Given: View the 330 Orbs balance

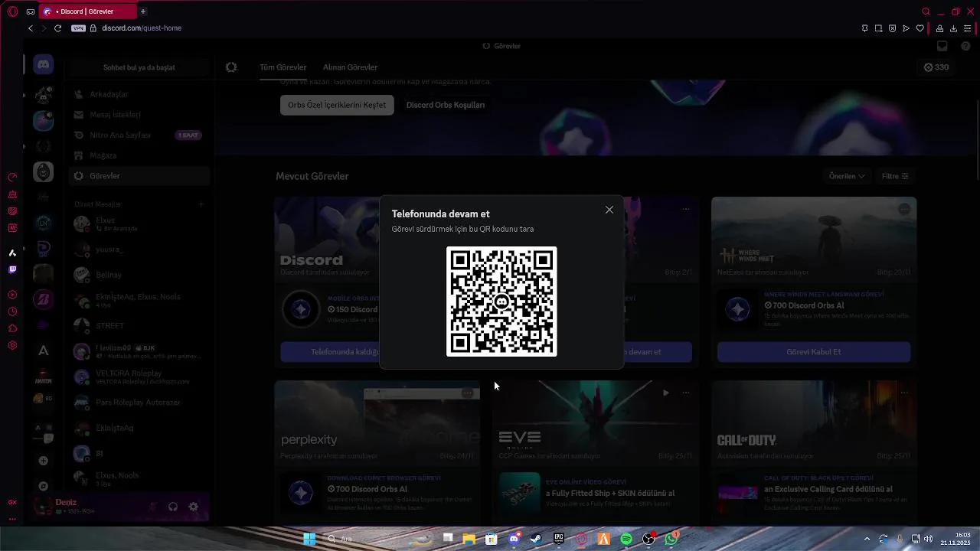Looking at the screenshot, I should (x=936, y=67).
